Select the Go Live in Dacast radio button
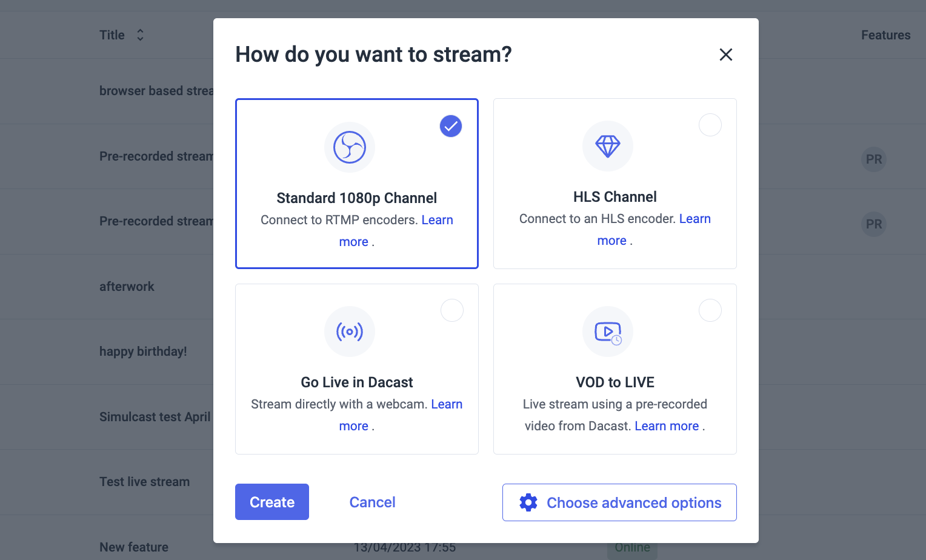The height and width of the screenshot is (560, 926). pos(452,310)
